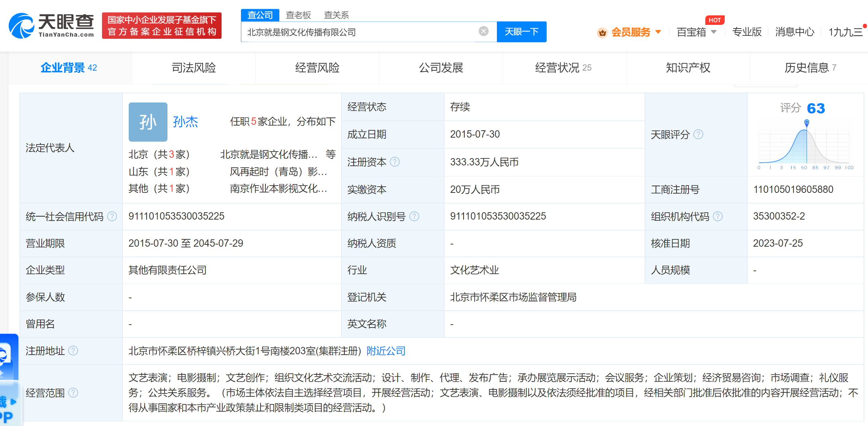The height and width of the screenshot is (426, 868).
Task: Click the registration authority 北京市怀柔区市场监督管理局
Action: tap(513, 297)
